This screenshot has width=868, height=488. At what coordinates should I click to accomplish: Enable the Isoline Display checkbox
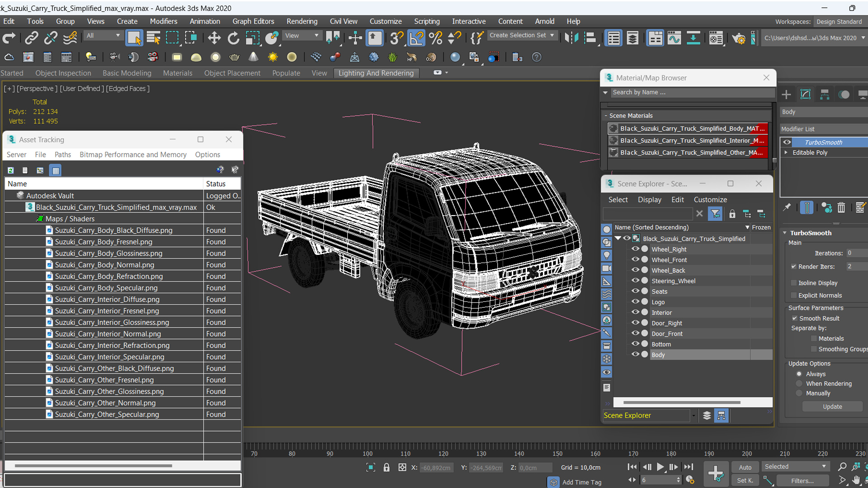coord(793,283)
